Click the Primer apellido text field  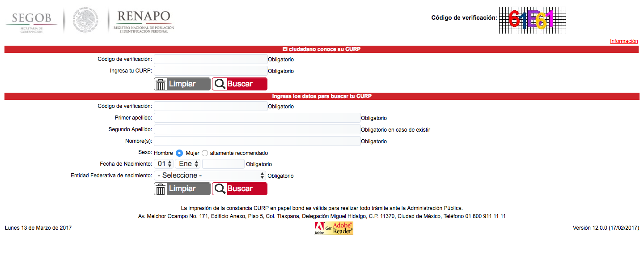257,118
